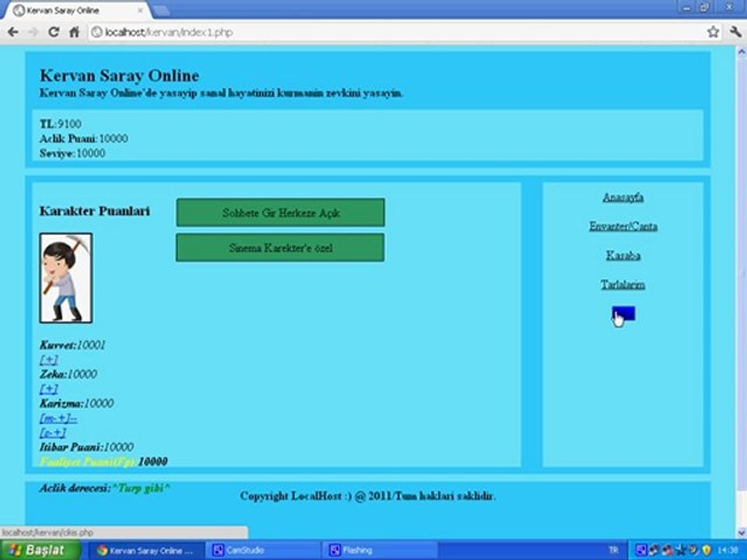Screen dimensions: 747x560
Task: Click the dark blue exit box in sidebar
Action: coord(623,313)
